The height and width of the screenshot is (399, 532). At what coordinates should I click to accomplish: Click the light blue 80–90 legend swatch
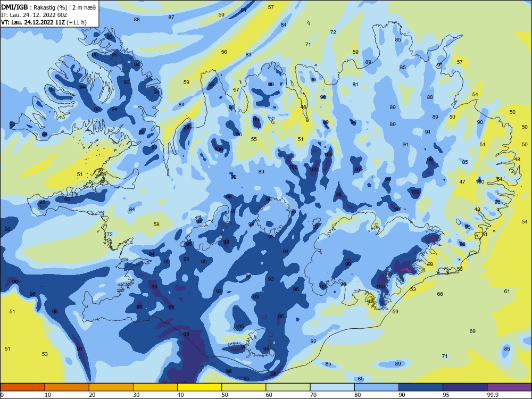(377, 387)
